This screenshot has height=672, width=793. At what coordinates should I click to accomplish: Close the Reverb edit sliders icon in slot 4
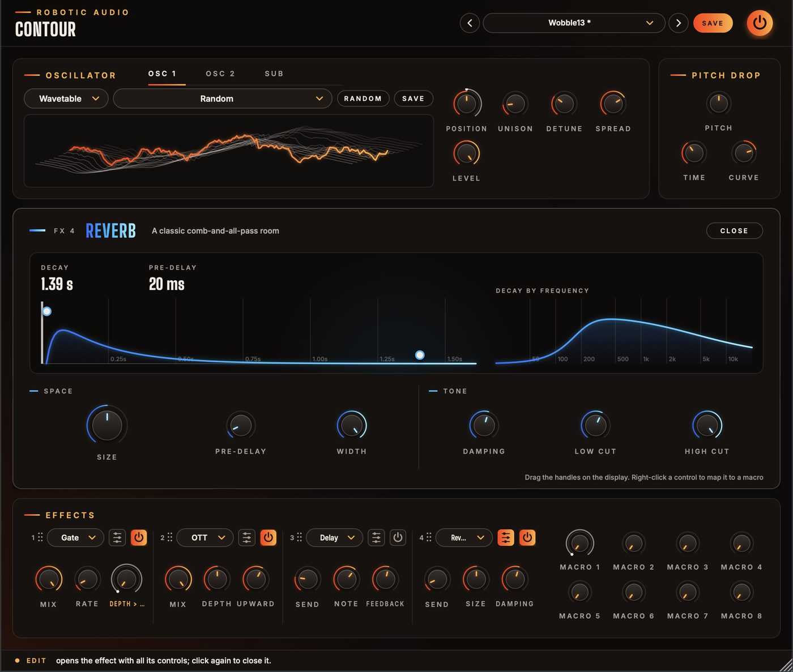(x=506, y=538)
